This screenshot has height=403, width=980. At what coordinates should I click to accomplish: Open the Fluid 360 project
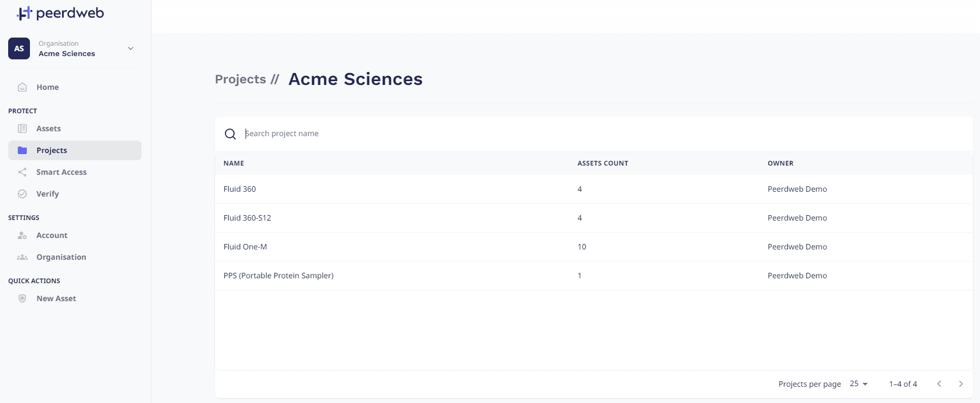pyautogui.click(x=240, y=189)
